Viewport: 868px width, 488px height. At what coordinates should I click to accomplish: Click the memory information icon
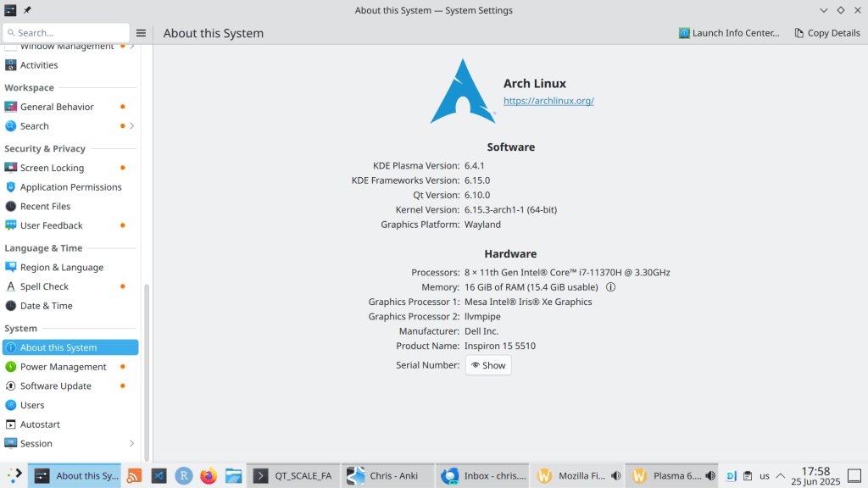click(610, 287)
